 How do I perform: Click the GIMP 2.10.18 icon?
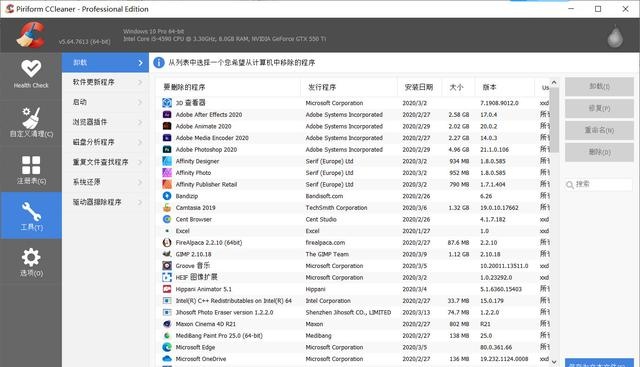167,254
